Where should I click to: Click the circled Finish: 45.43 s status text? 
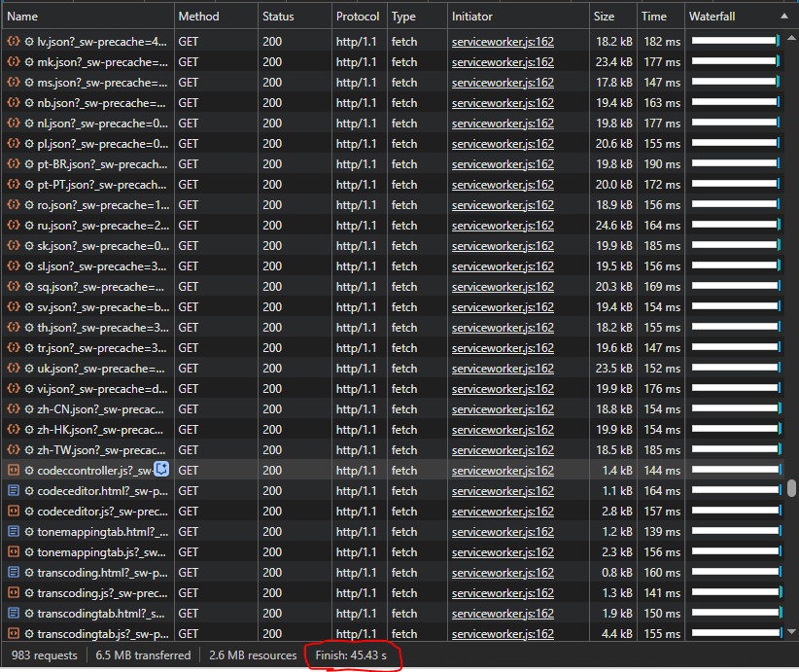pos(352,654)
